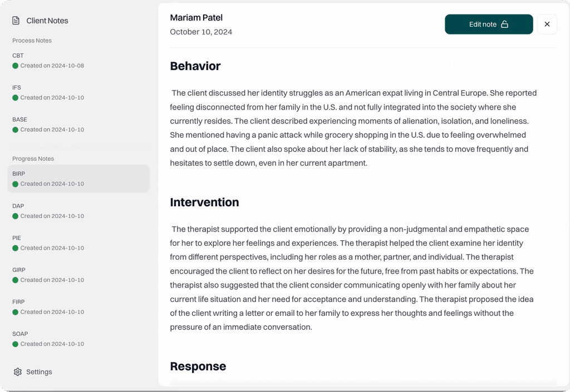Click the X icon to close the note

[547, 24]
